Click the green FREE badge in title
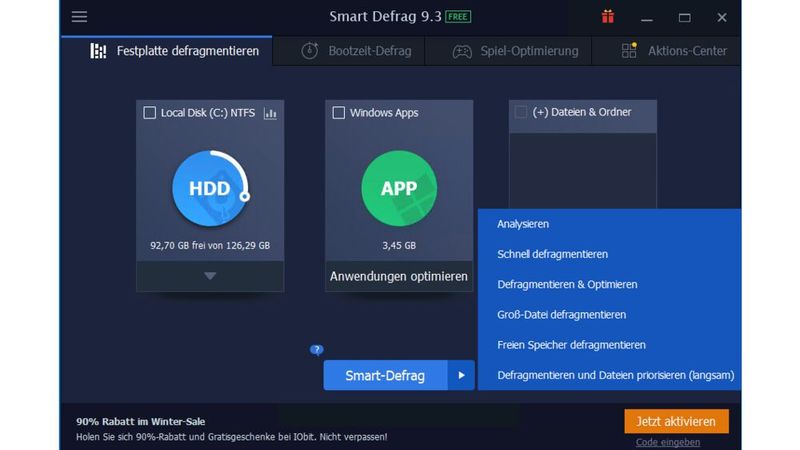The image size is (800, 450). pyautogui.click(x=458, y=17)
